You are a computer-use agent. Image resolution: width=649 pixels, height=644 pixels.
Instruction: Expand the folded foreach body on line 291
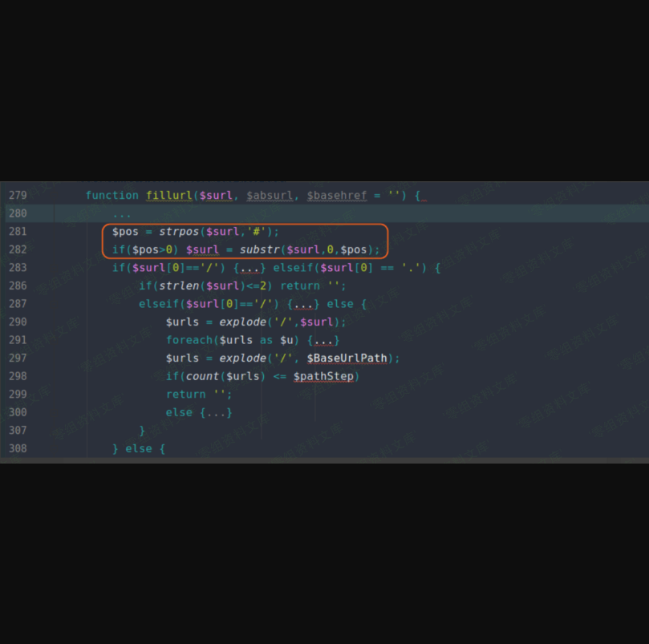coord(323,340)
